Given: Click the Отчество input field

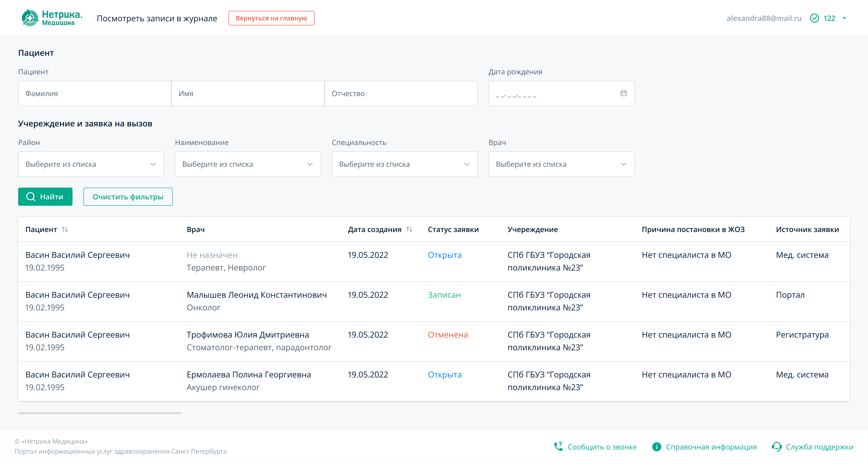Looking at the screenshot, I should 401,93.
